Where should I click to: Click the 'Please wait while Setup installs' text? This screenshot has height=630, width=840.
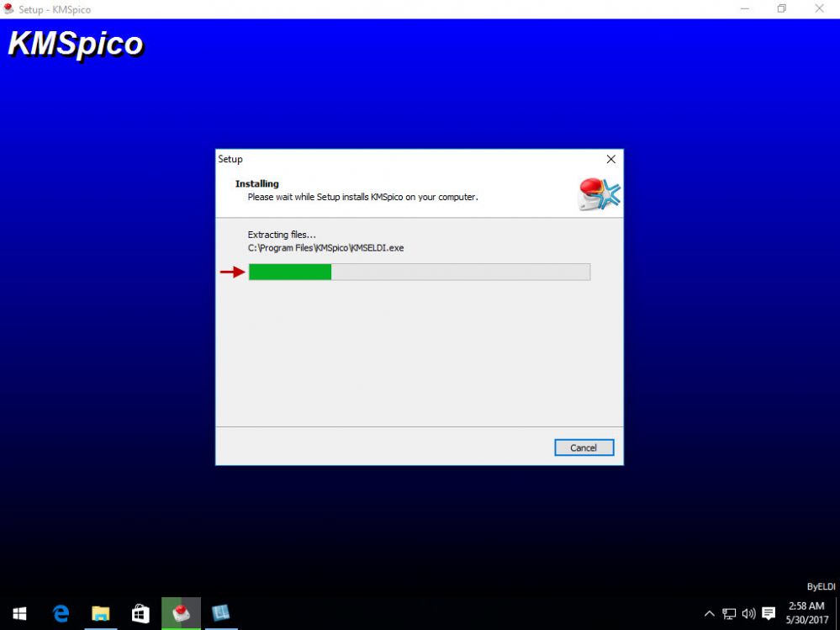click(362, 197)
